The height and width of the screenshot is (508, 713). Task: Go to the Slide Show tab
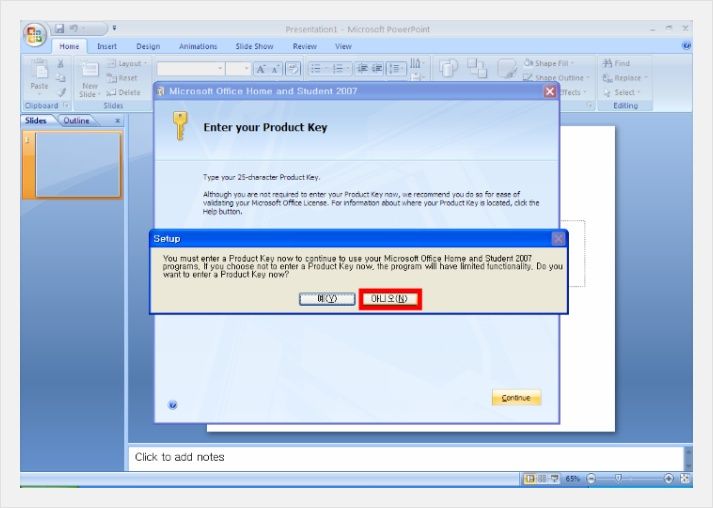pos(254,46)
